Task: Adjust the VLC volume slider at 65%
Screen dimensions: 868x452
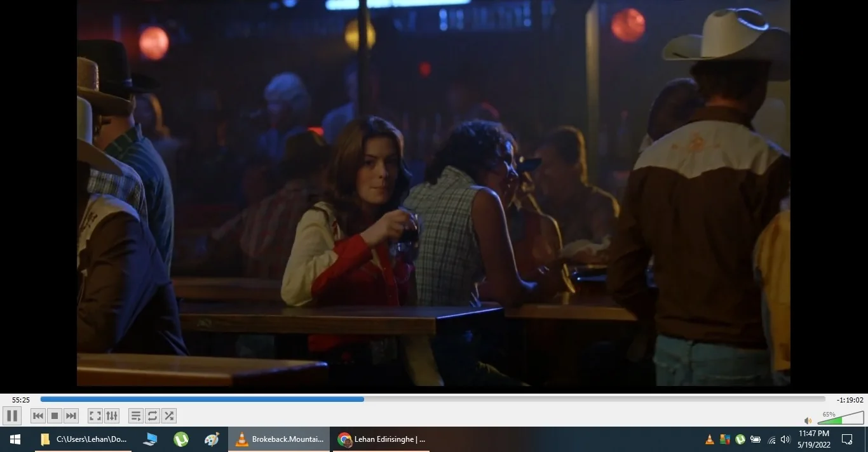Action: pos(841,418)
